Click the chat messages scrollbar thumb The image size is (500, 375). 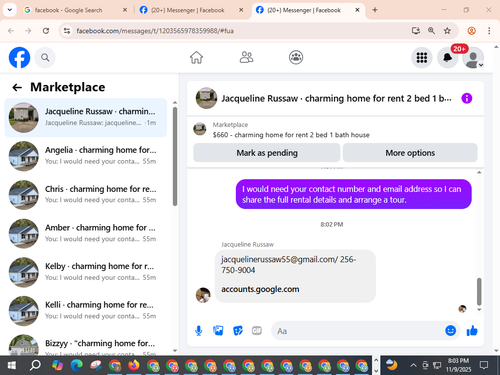tap(479, 292)
